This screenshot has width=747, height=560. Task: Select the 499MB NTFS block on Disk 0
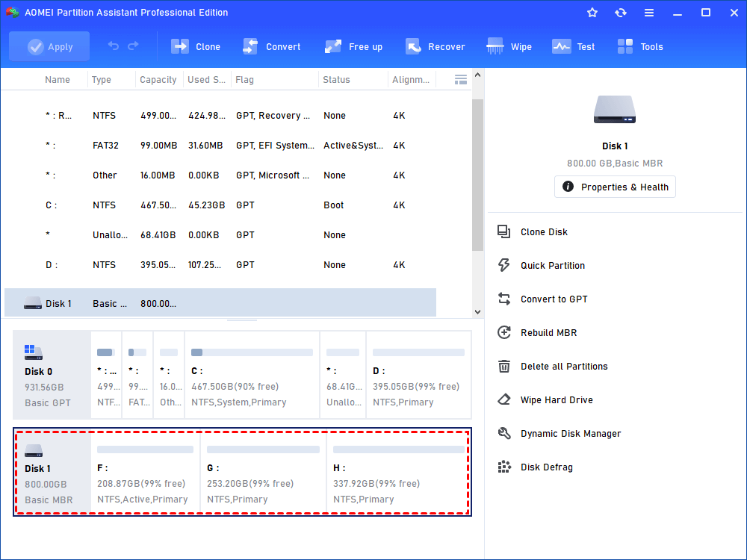[106, 376]
